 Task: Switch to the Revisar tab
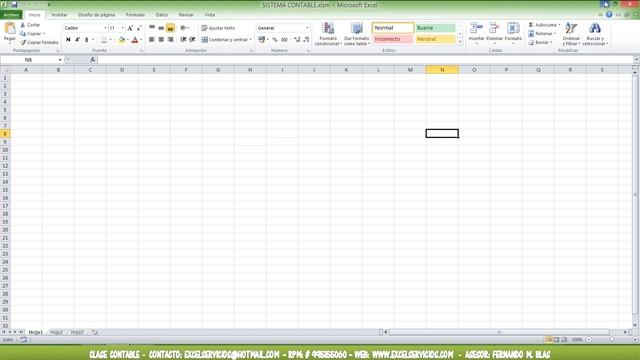click(186, 15)
